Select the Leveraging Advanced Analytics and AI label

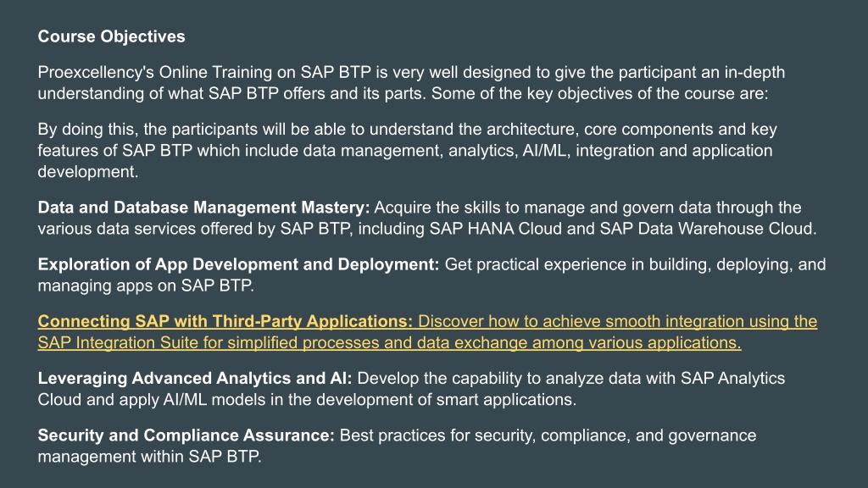194,379
